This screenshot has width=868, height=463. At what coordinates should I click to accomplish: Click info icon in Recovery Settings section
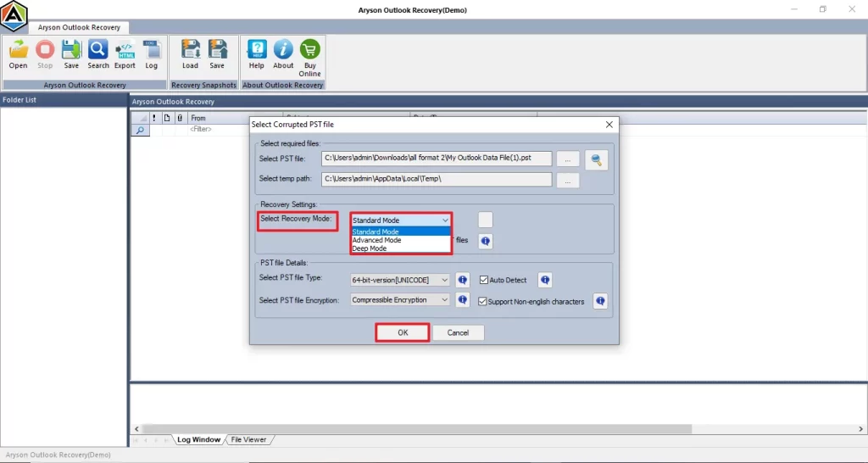pos(486,241)
